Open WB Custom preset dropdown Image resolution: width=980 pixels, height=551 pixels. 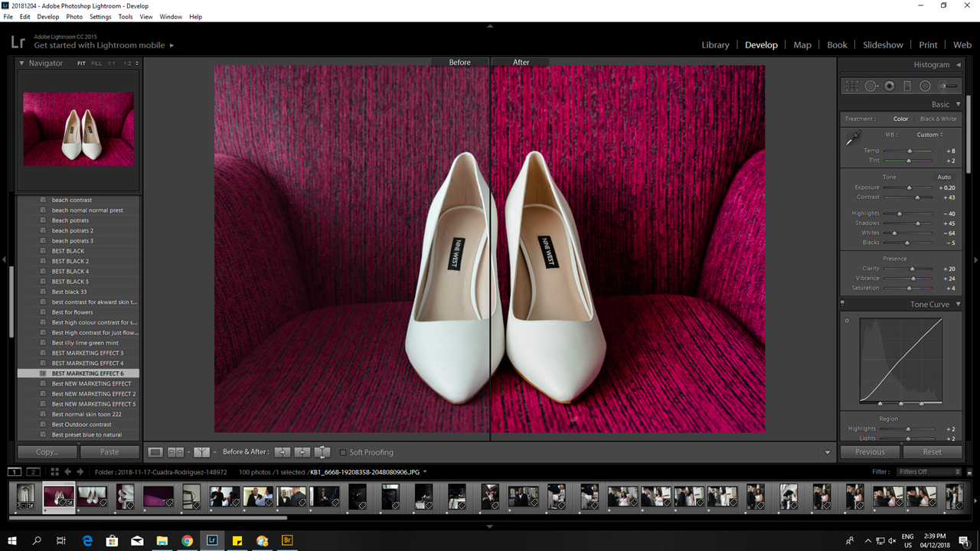(930, 135)
